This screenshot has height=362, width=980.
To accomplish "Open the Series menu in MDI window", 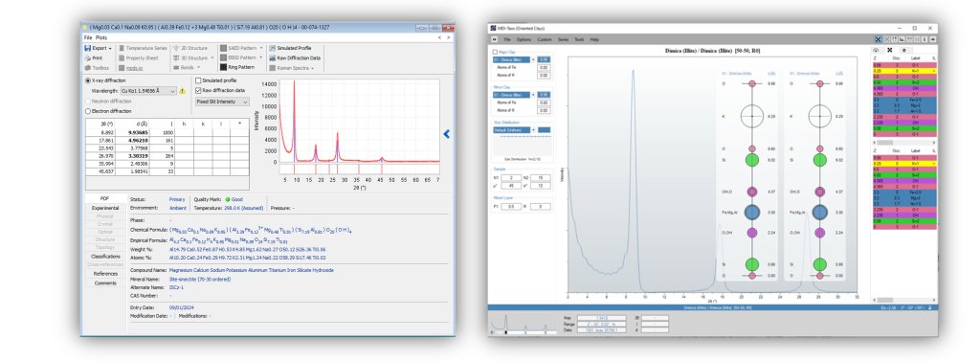I will click(x=563, y=39).
